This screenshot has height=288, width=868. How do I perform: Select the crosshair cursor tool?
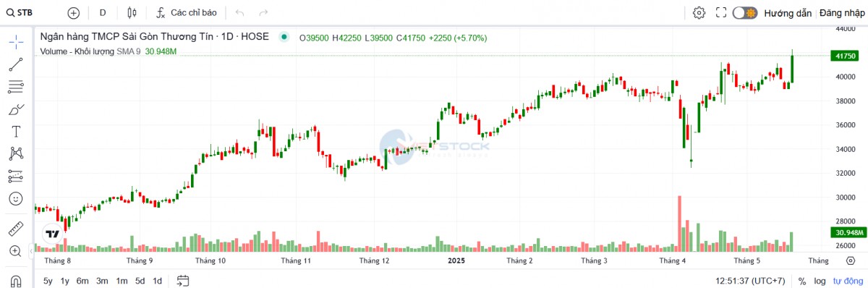[x=15, y=41]
